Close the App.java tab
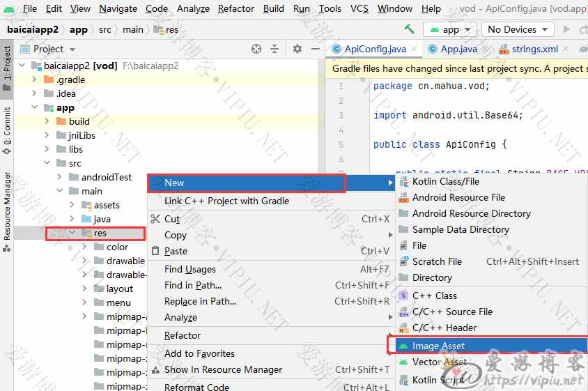This screenshot has width=588, height=391. coord(485,49)
